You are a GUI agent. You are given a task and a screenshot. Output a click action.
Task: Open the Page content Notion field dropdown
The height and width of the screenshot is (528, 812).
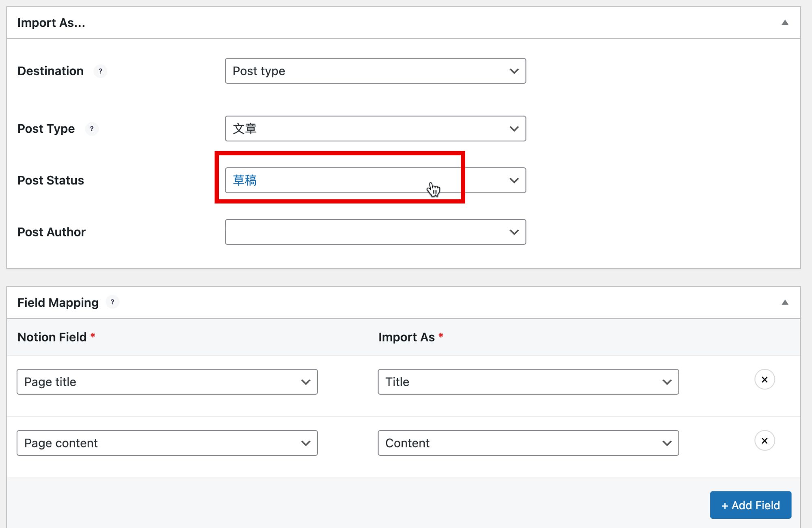click(x=167, y=443)
